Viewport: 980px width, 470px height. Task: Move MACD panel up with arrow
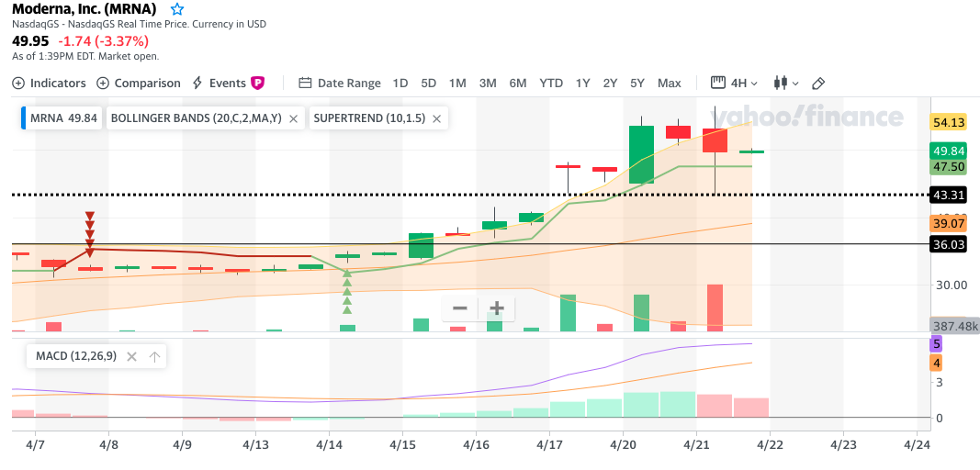154,356
